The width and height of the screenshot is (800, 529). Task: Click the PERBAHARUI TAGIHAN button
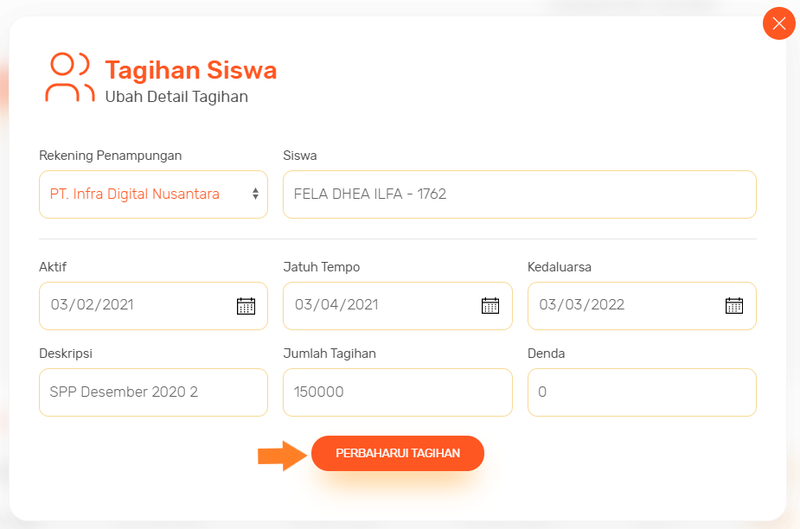tap(397, 453)
